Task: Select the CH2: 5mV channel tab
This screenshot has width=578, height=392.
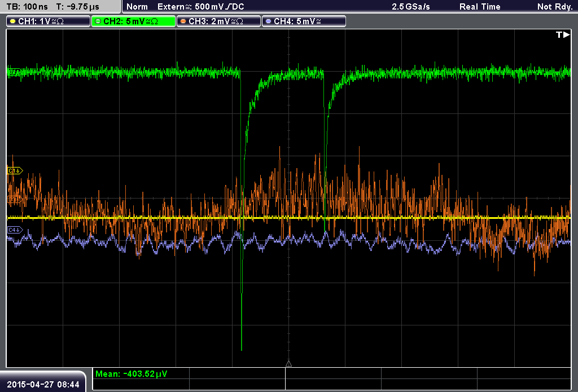Action: tap(133, 21)
